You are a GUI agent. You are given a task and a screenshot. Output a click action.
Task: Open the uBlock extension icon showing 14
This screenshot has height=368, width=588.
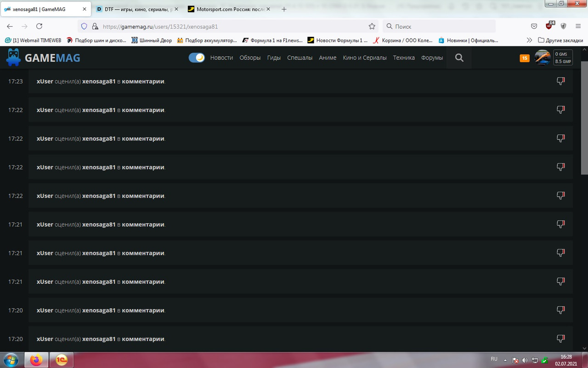point(549,25)
